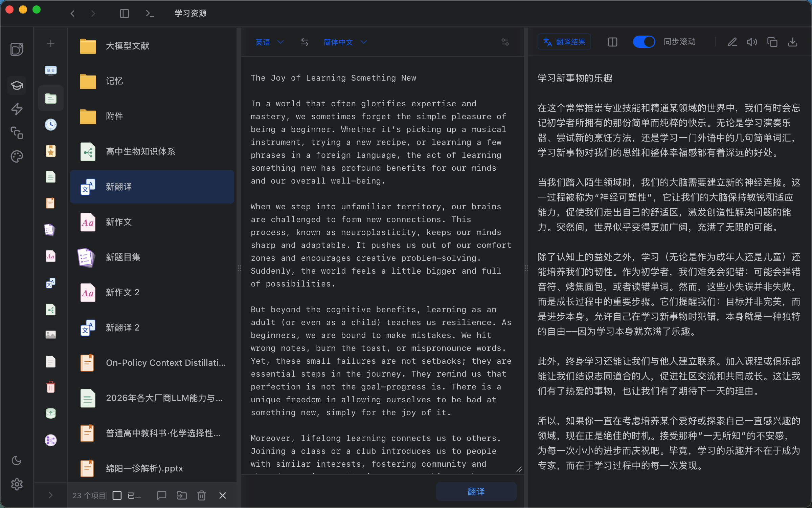812x508 pixels.
Task: Open settings gear at sidebar bottom
Action: (17, 484)
